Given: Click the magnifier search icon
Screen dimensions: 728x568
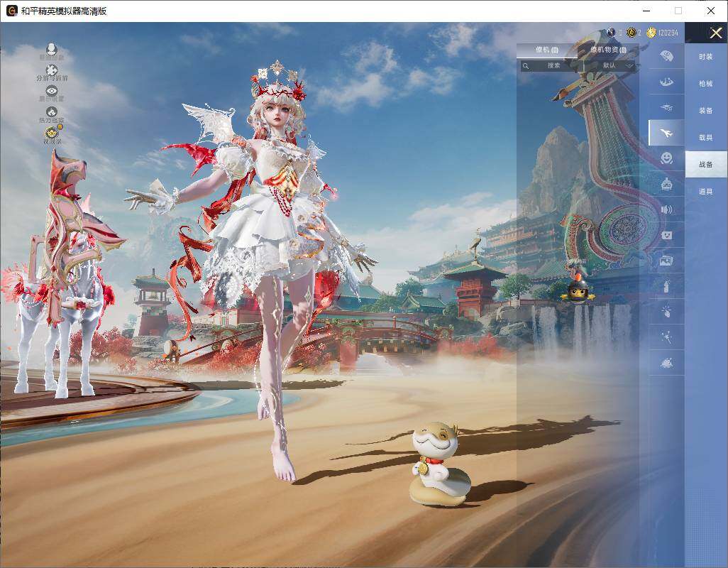Looking at the screenshot, I should click(526, 65).
